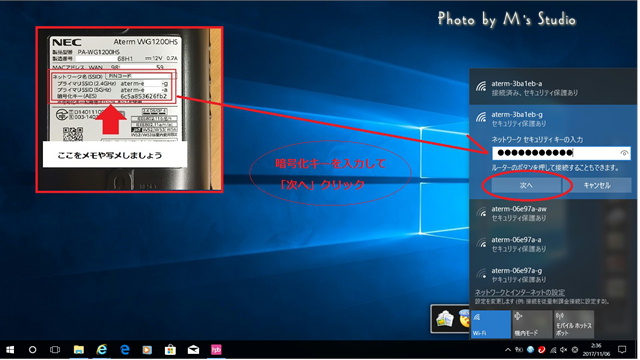The image size is (640, 360).
Task: Open ネットワークとインターネットの設定 link
Action: tap(520, 292)
